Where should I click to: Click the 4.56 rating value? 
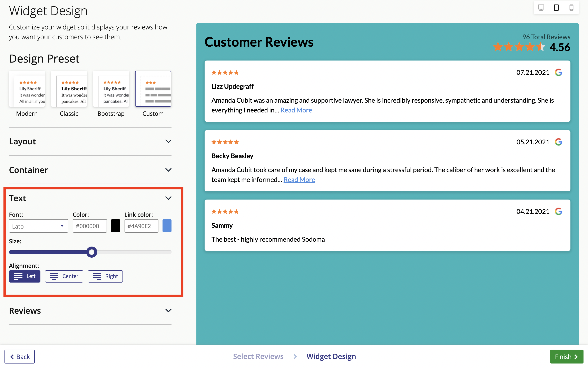pos(560,47)
